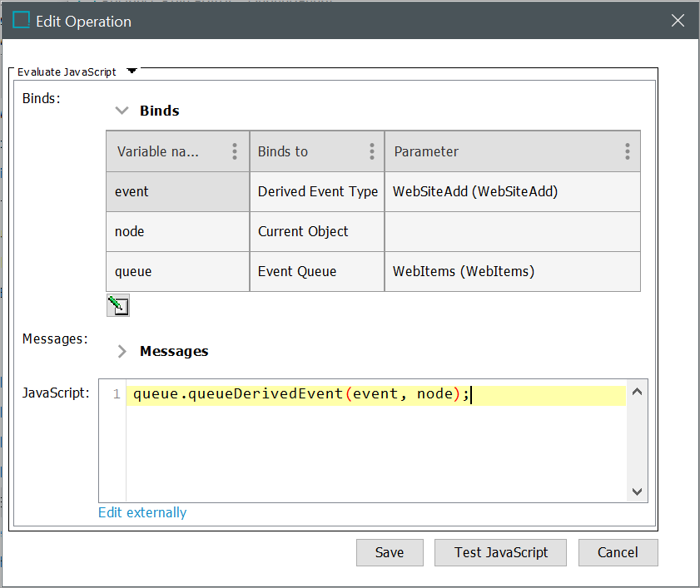The height and width of the screenshot is (588, 700).
Task: Open the Edit externally link
Action: pos(142,512)
